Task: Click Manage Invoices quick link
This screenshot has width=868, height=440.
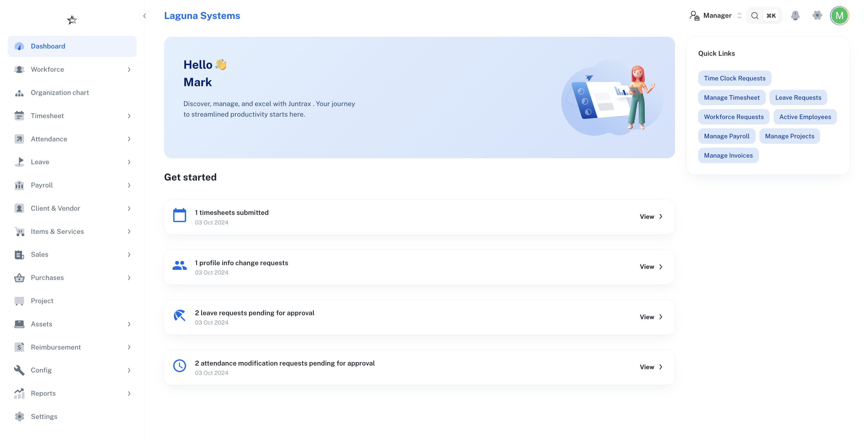Action: (x=728, y=155)
